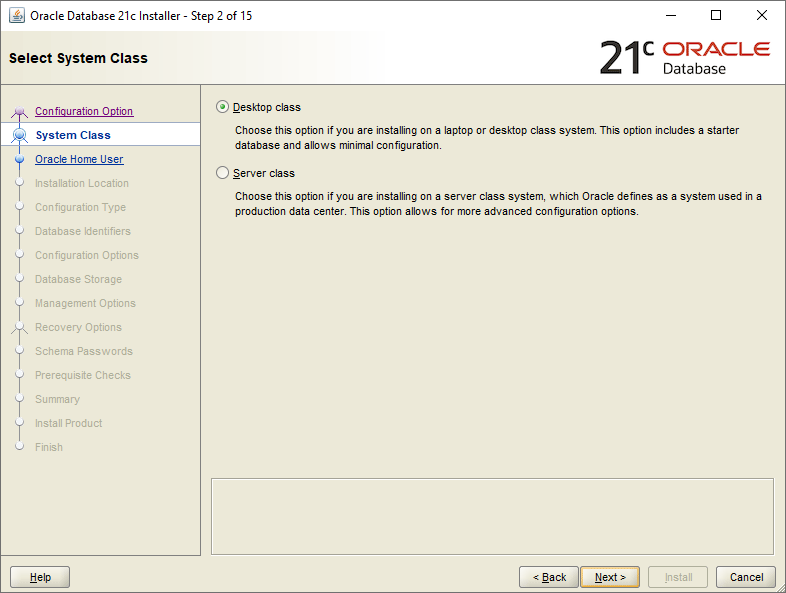This screenshot has width=786, height=593.
Task: Click the Schema Passwords step marker
Action: [x=20, y=350]
